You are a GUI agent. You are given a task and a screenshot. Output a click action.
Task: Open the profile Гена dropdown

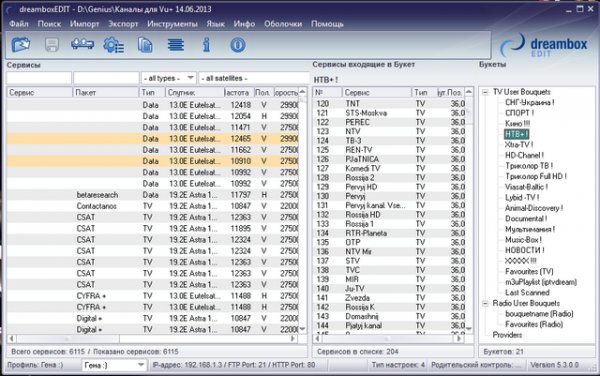114,365
